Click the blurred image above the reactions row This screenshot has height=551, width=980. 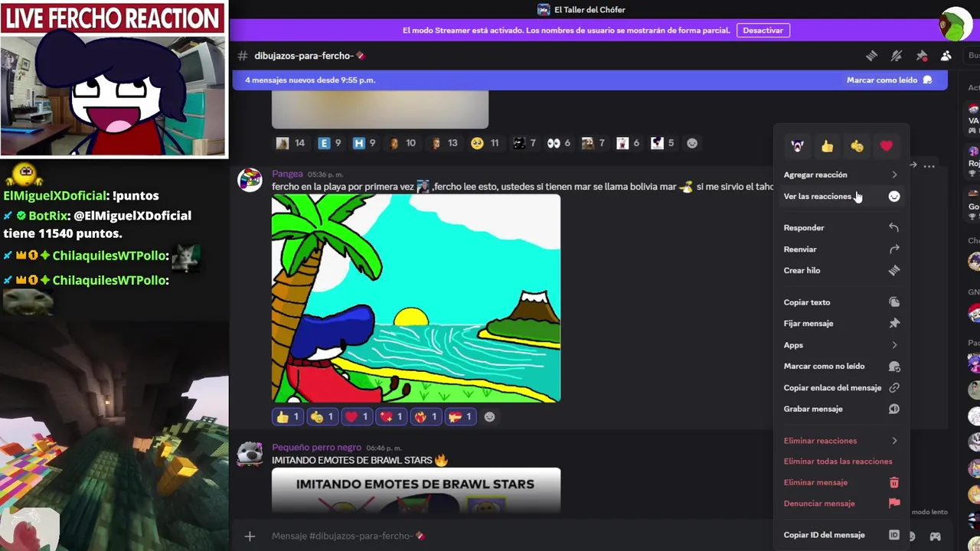click(380, 109)
